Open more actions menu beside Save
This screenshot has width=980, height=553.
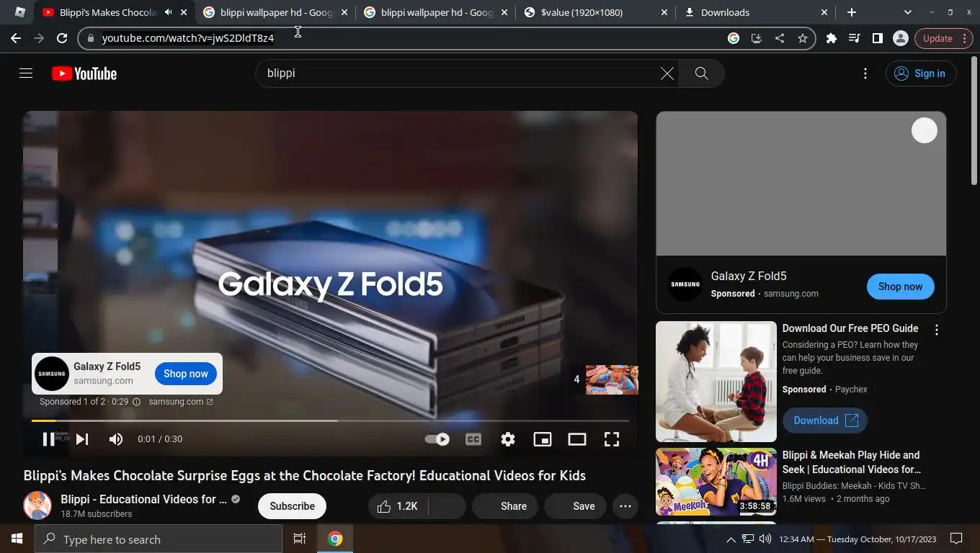tap(625, 506)
